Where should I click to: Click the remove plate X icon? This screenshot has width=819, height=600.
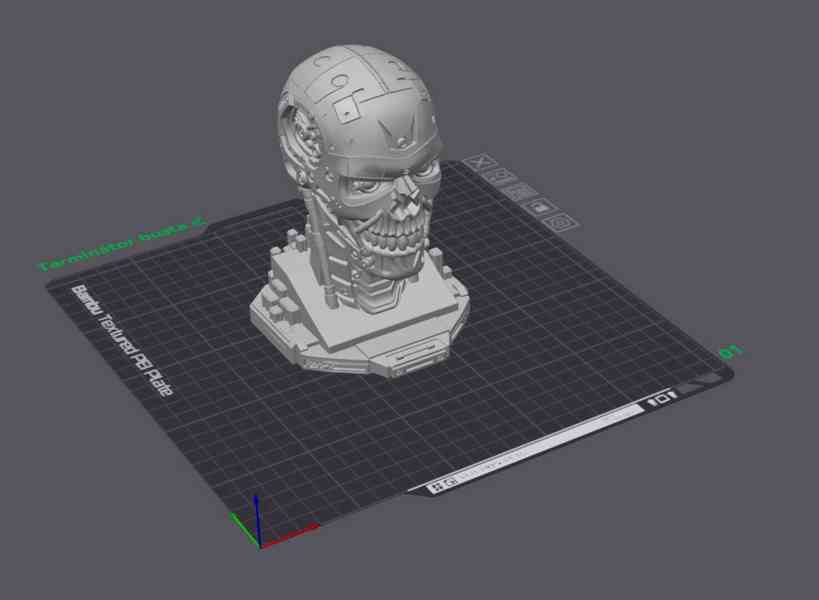tap(482, 162)
